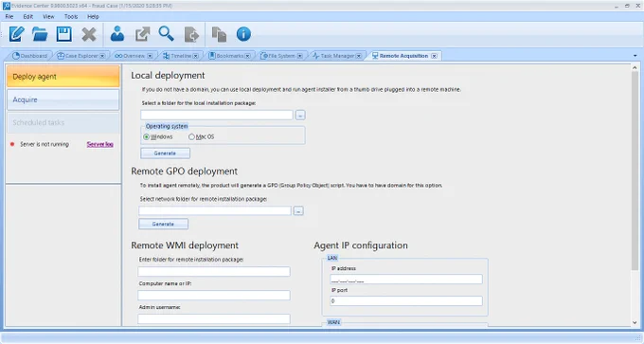Select the Windows operating system radio button
Image resolution: width=644 pixels, height=344 pixels.
[x=146, y=136]
